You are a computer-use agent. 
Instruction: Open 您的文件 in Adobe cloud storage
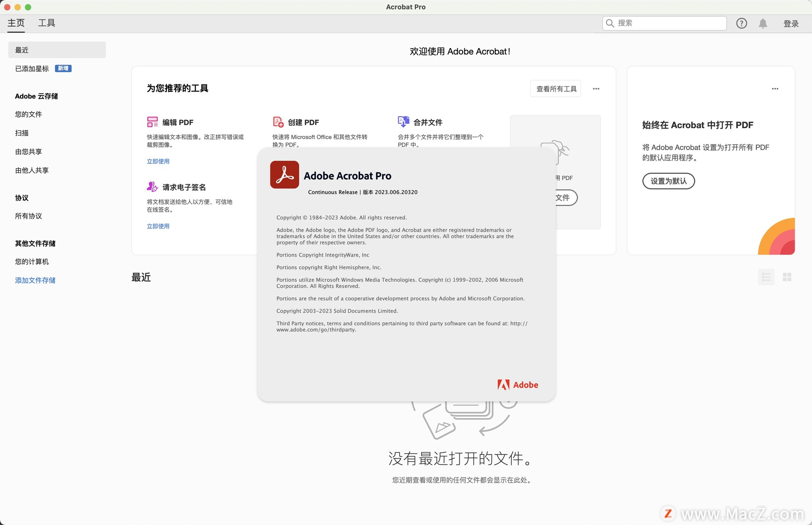pos(28,114)
